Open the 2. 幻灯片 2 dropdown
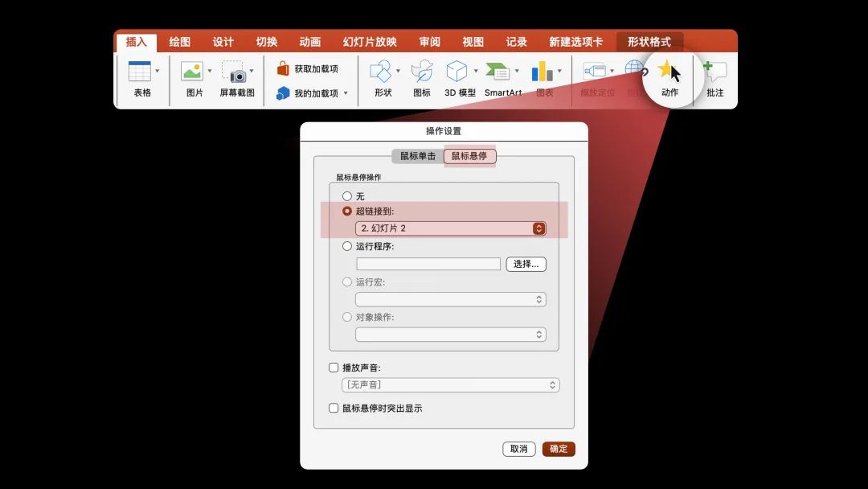This screenshot has width=868, height=489. click(x=450, y=228)
